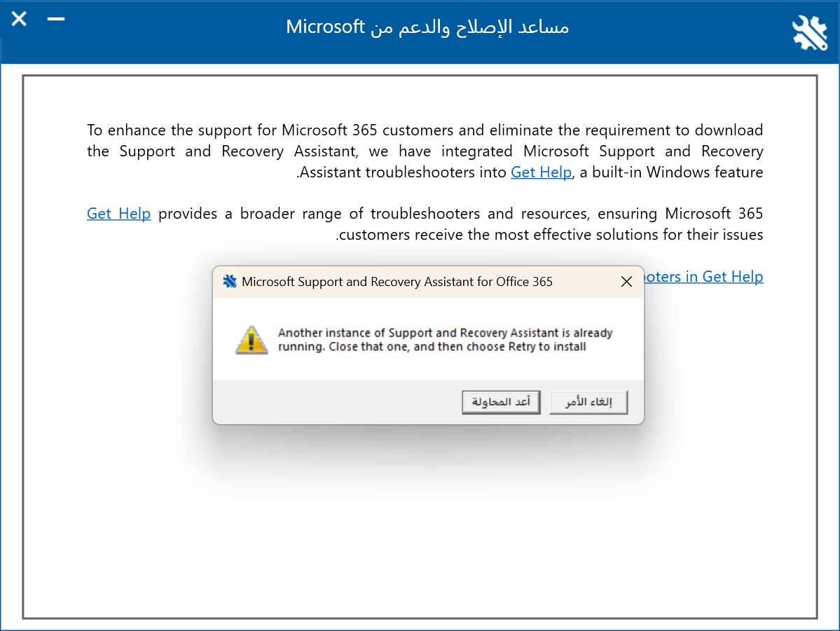840x631 pixels.
Task: Close the main assistant window
Action: [19, 20]
